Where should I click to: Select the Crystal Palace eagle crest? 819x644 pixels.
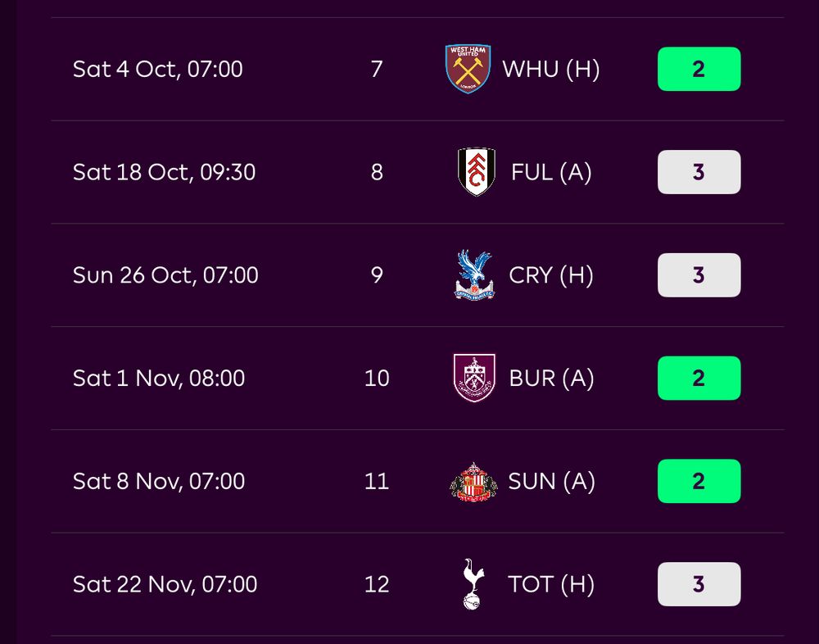tap(475, 275)
